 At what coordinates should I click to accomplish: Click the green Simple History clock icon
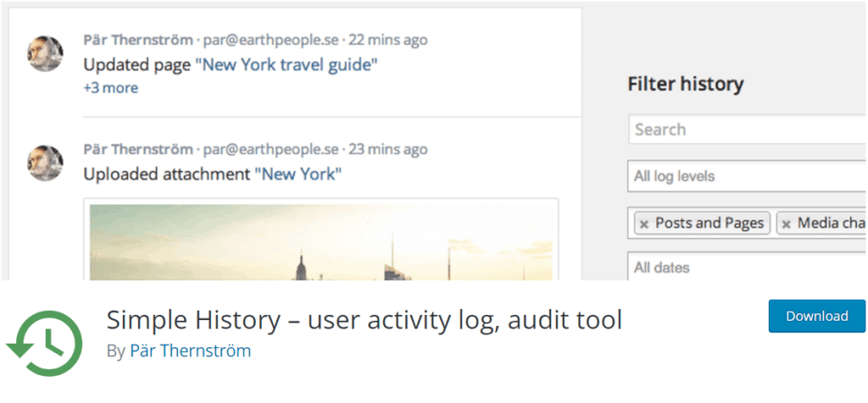44,343
